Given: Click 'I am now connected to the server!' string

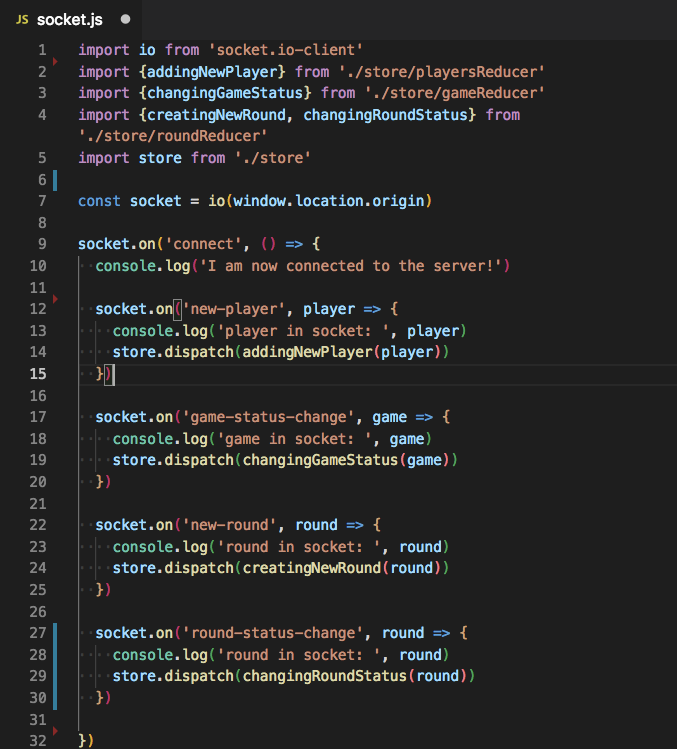Looking at the screenshot, I should click(x=350, y=266).
